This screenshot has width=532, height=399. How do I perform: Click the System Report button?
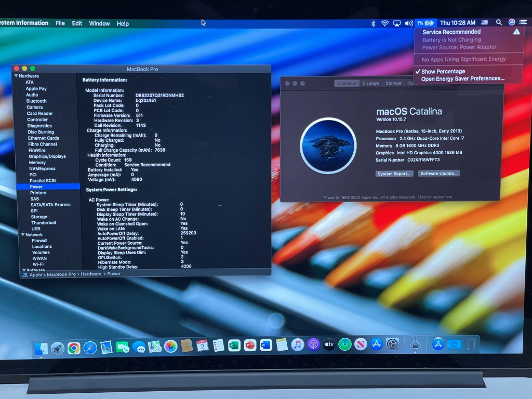pos(394,174)
